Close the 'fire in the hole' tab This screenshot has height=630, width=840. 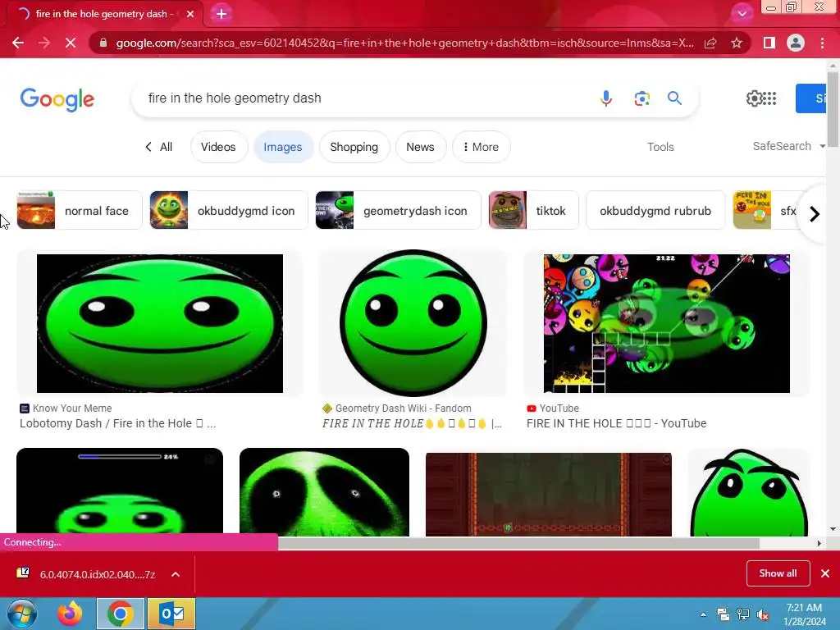point(190,15)
